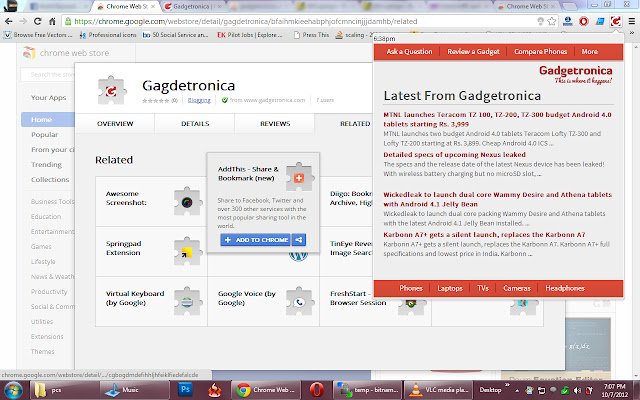
Task: Click the share button beside Add to Chrome
Action: pyautogui.click(x=299, y=240)
